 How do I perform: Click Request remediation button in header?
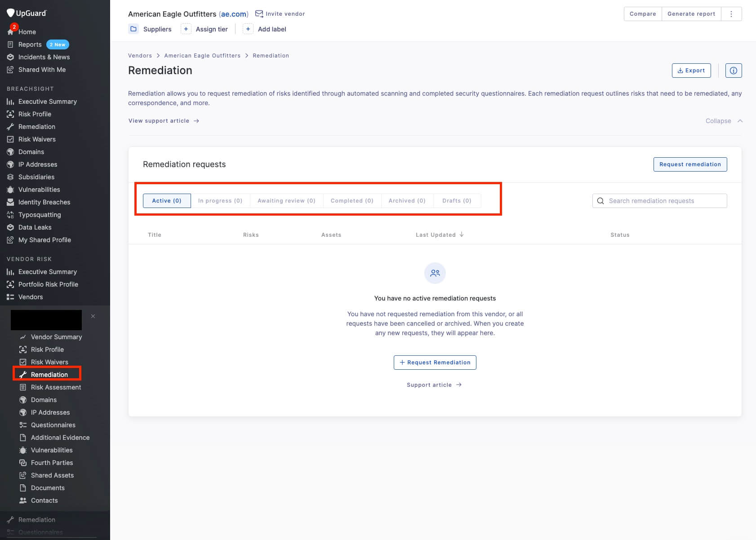(690, 164)
